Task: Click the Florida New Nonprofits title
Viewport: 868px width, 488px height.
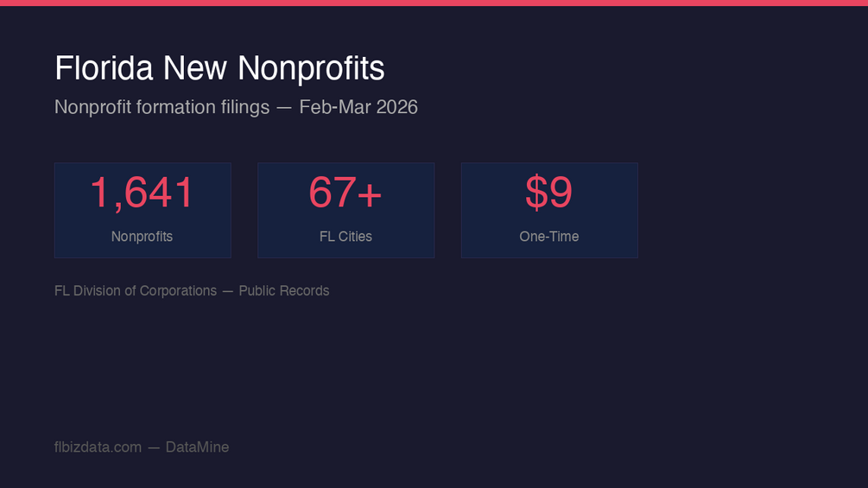Action: pos(219,68)
